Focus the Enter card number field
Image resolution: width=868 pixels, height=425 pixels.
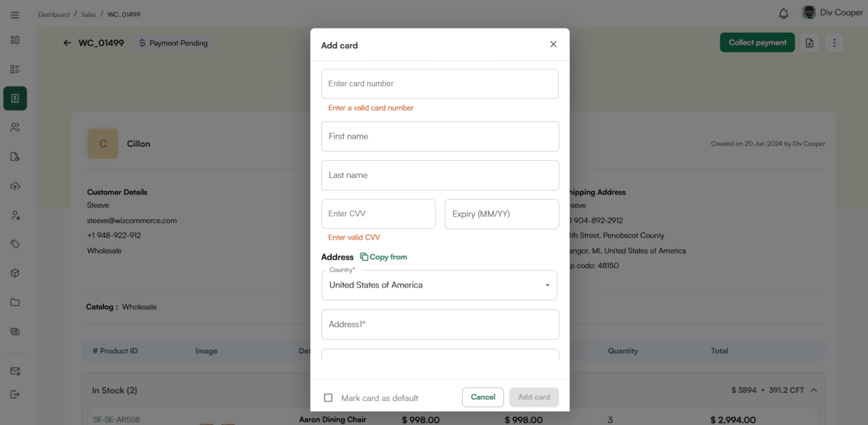point(439,84)
